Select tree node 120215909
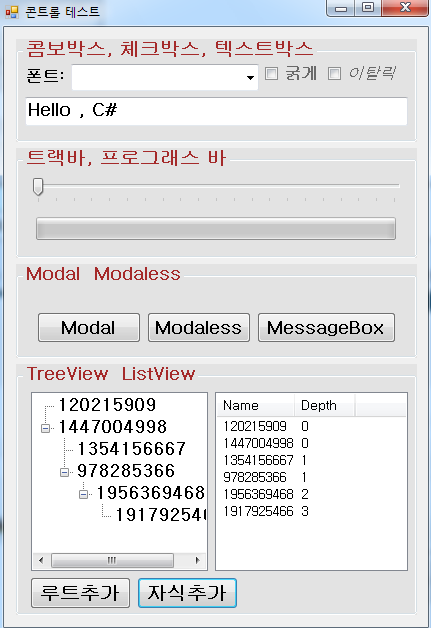This screenshot has width=431, height=628. point(107,405)
